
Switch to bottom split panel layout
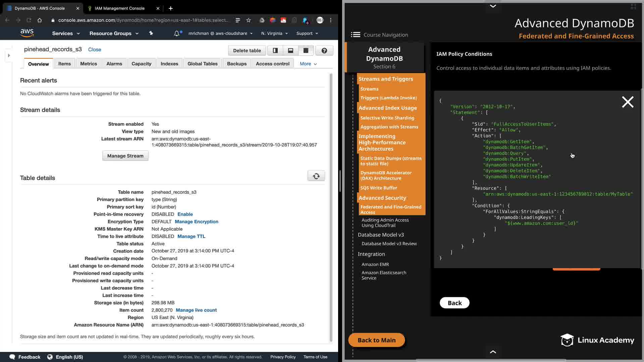(290, 51)
